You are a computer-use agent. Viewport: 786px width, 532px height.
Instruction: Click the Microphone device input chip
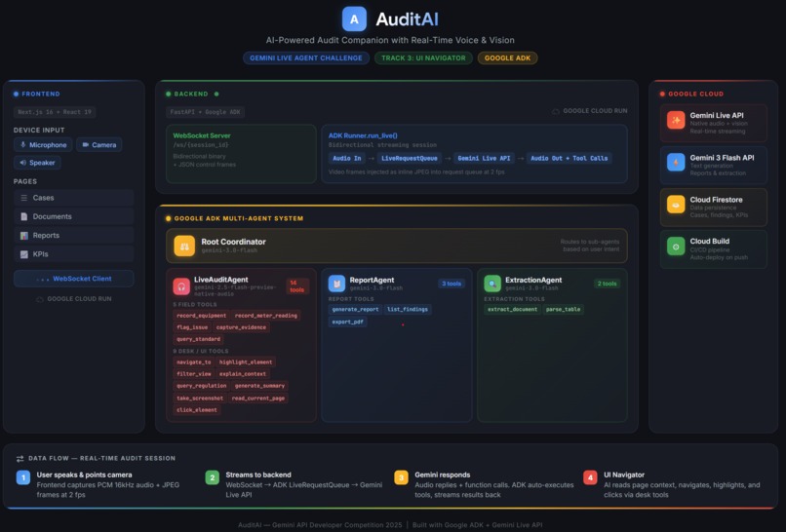point(43,145)
